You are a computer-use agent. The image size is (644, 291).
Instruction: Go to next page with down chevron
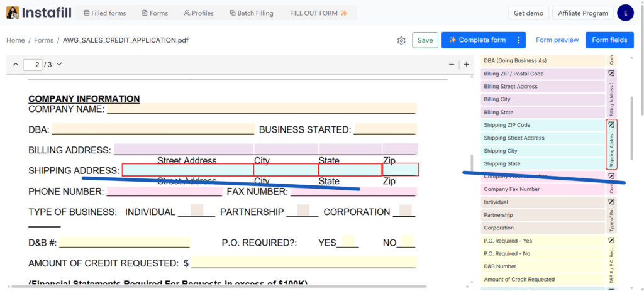click(x=59, y=65)
